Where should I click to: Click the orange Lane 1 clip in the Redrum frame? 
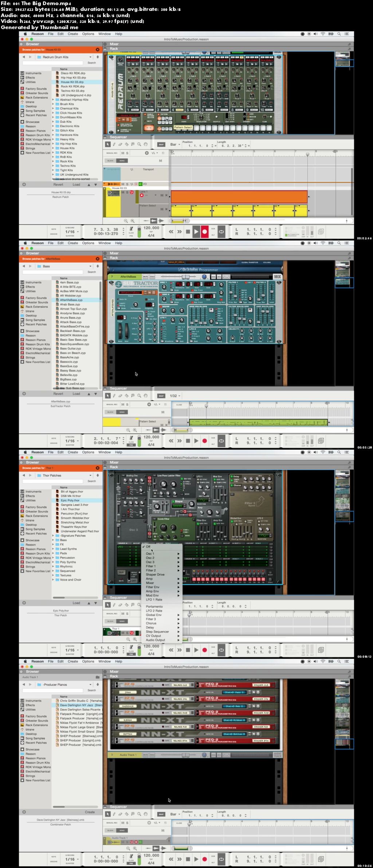click(239, 196)
